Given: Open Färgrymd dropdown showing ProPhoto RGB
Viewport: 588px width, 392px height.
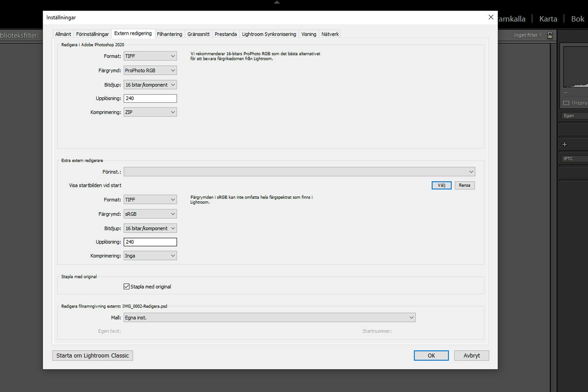Looking at the screenshot, I should pos(150,70).
